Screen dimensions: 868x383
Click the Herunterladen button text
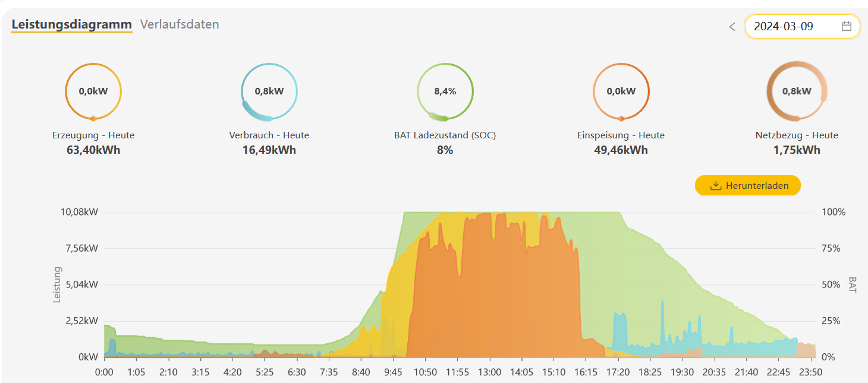(757, 186)
